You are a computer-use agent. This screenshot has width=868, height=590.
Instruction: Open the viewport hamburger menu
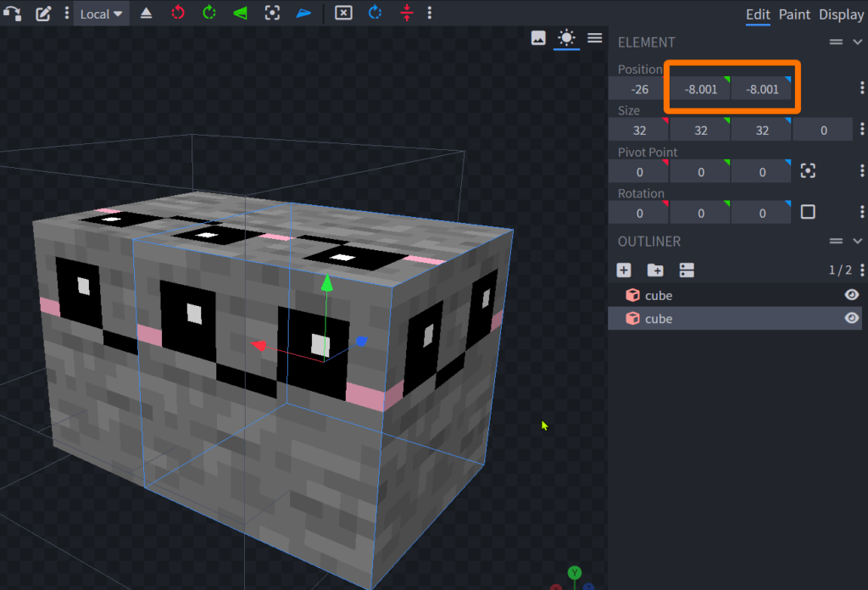tap(595, 37)
